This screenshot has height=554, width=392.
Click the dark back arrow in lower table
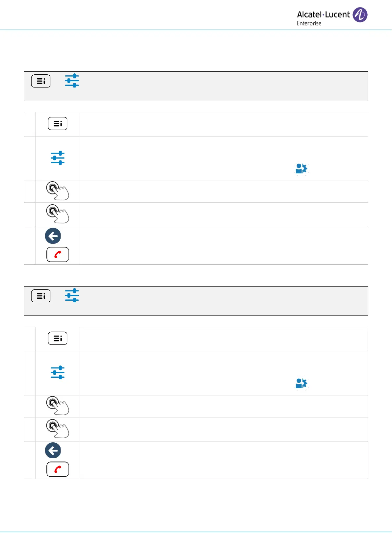[x=53, y=451]
